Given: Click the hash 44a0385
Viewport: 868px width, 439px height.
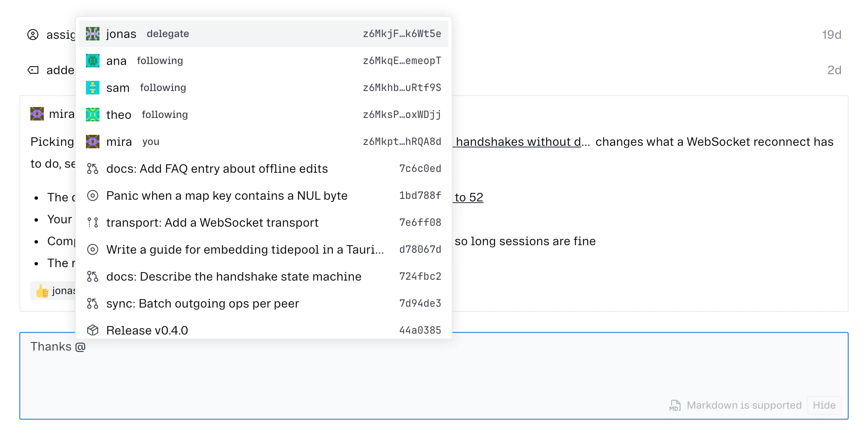Looking at the screenshot, I should pyautogui.click(x=420, y=330).
